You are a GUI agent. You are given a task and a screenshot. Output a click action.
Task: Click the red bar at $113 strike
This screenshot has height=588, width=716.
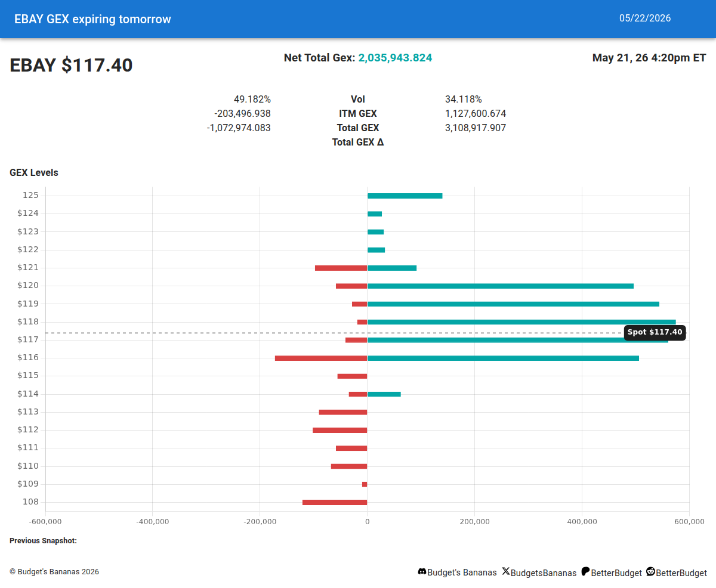click(x=343, y=412)
